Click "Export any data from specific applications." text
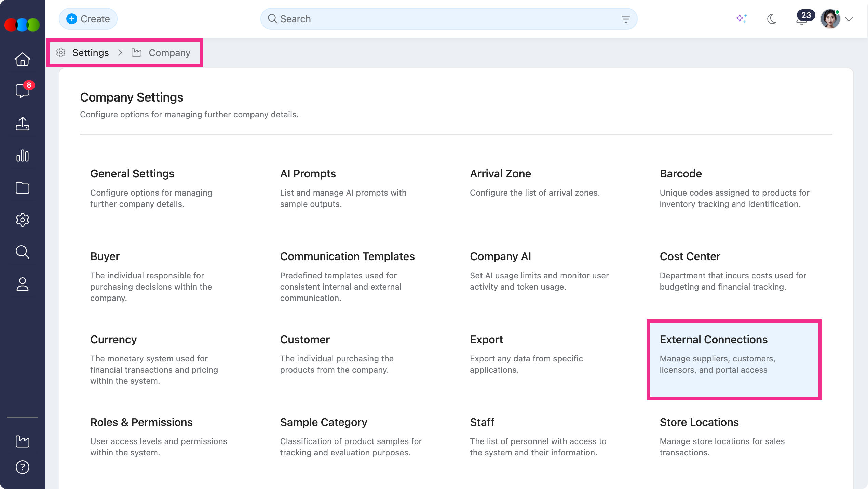The height and width of the screenshot is (489, 868). (526, 364)
